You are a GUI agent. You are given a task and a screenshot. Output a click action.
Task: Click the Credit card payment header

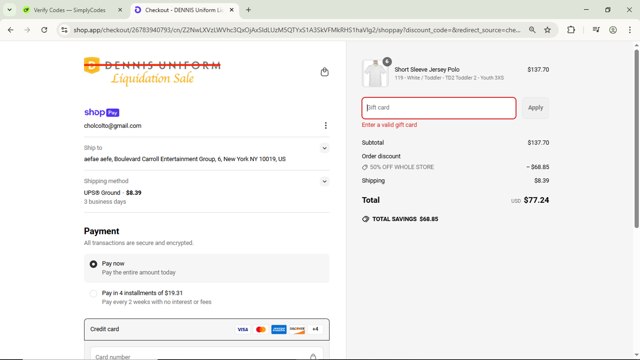(207, 329)
